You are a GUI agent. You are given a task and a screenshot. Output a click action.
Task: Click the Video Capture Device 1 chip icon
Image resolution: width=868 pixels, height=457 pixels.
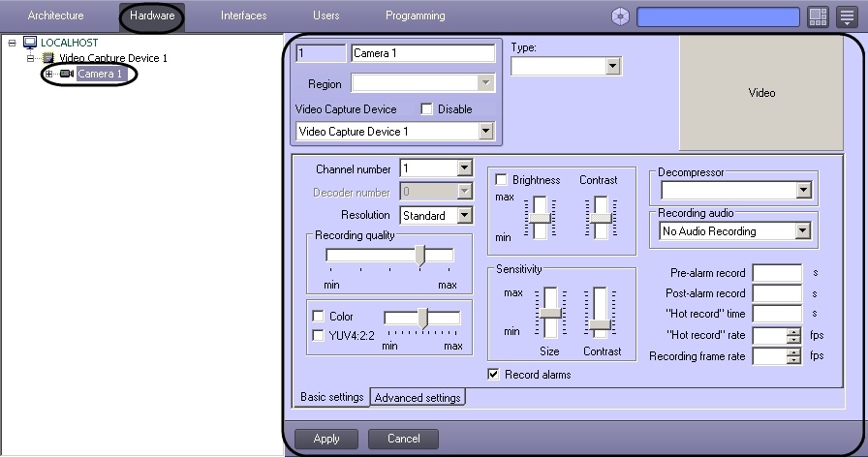[x=47, y=58]
